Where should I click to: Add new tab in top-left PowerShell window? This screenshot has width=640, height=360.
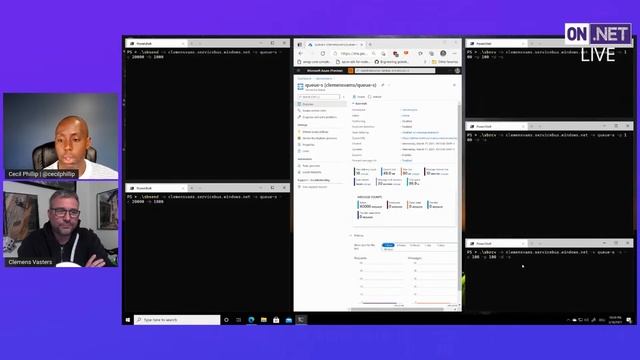coord(191,43)
